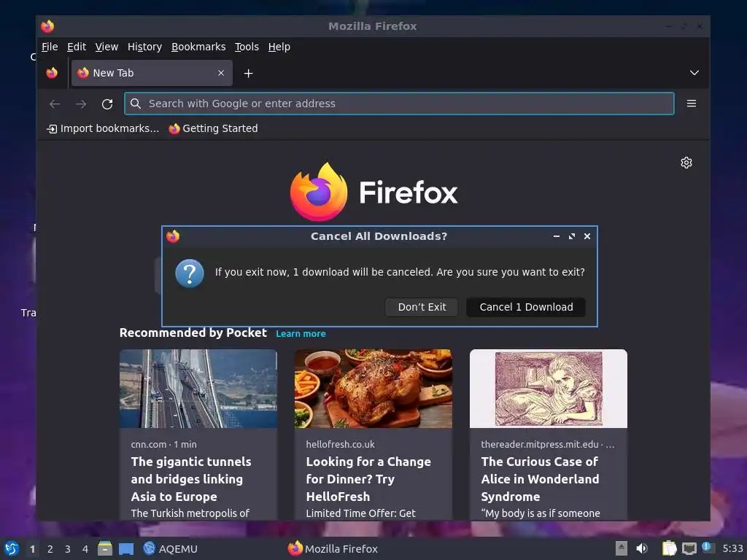Open the file manager taskbar icon
The height and width of the screenshot is (560, 747).
(x=105, y=548)
